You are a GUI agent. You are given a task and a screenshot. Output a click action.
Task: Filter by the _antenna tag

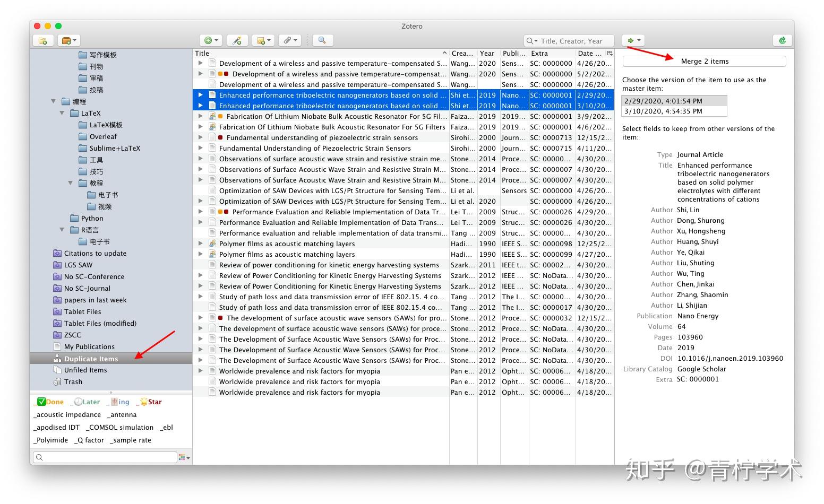coord(122,414)
